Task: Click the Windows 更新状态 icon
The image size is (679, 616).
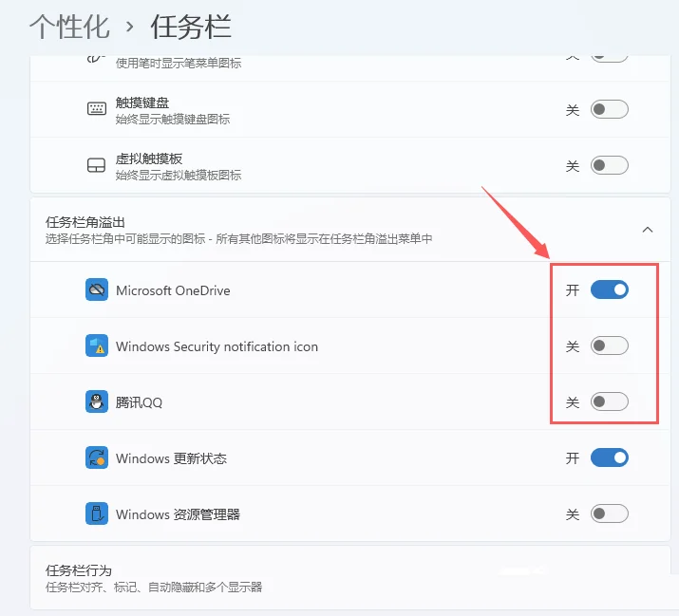Action: (96, 458)
